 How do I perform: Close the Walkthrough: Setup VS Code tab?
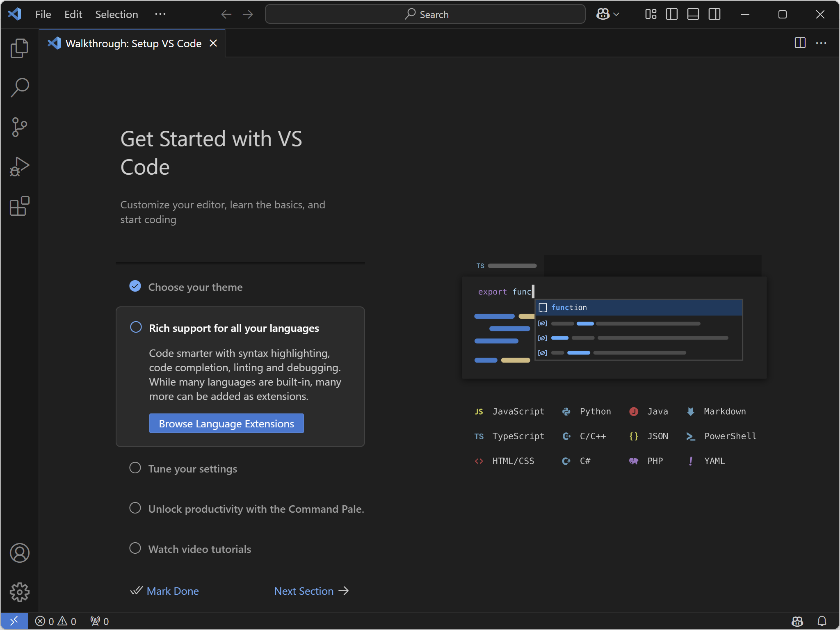pos(213,43)
